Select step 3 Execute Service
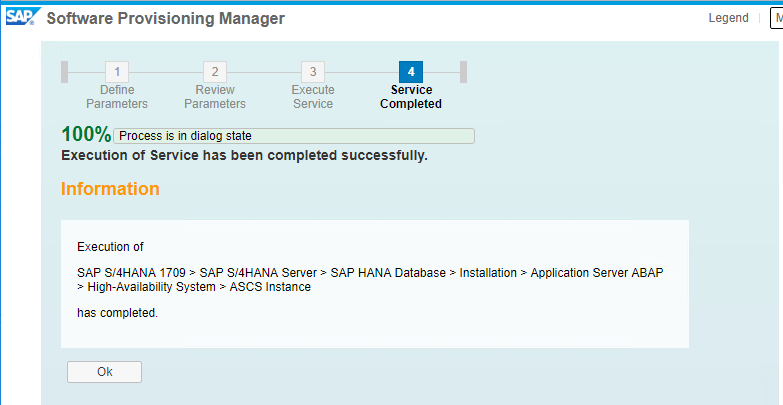The width and height of the screenshot is (783, 405). [x=313, y=85]
